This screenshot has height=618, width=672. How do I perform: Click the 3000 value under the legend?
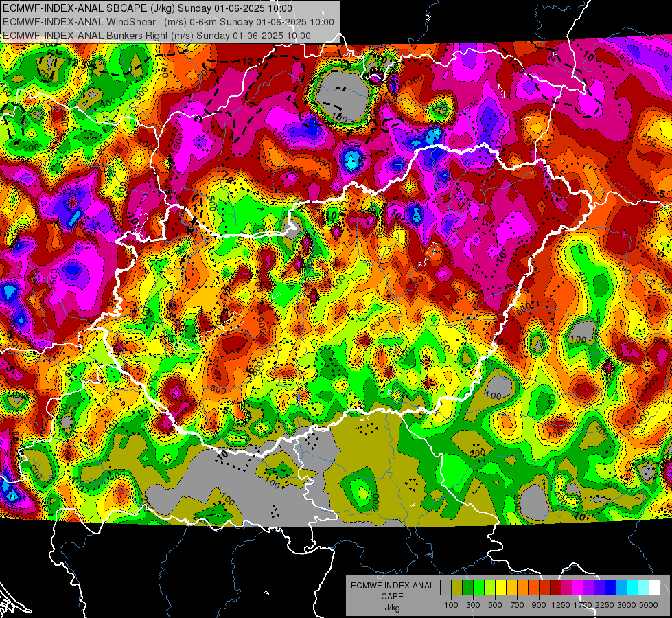coord(627,605)
